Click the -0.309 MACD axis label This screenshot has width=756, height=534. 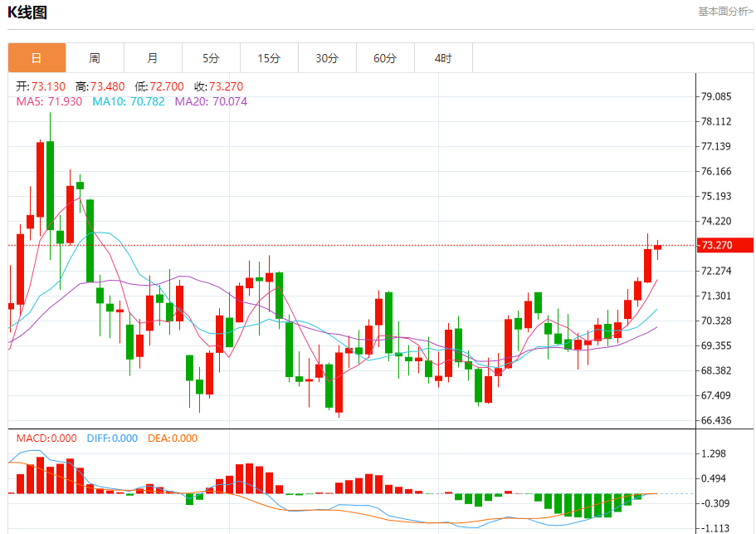tap(714, 503)
